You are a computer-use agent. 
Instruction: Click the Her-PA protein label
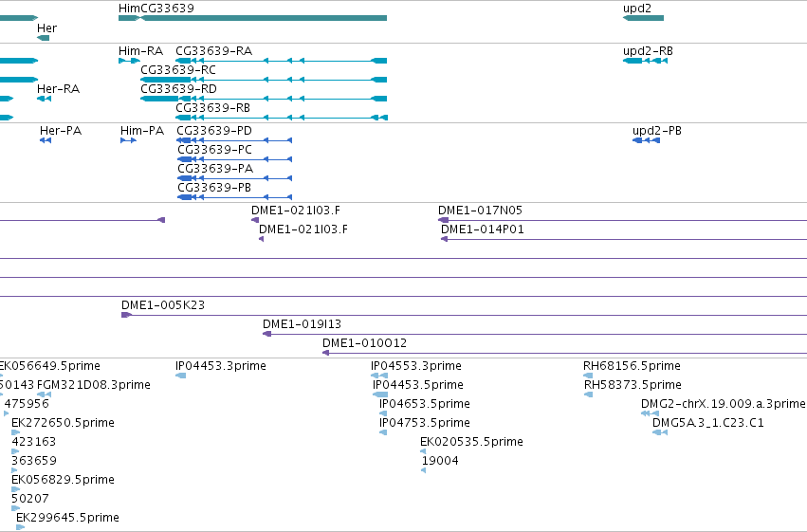61,131
